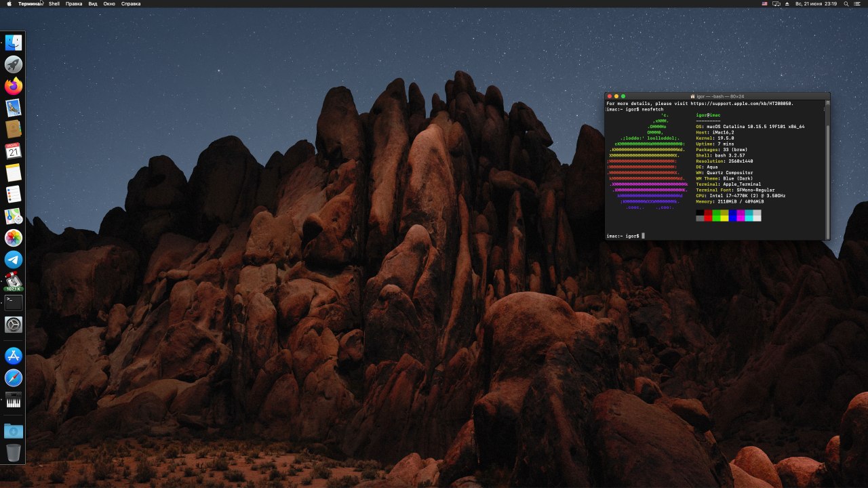Click the "WM Theme: Blue (Dark)" line

(x=724, y=178)
